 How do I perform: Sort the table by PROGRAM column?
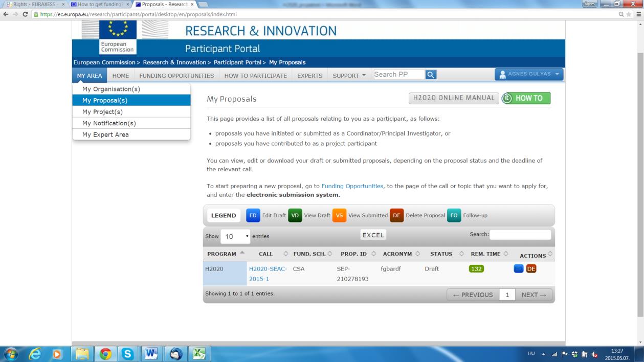coord(226,254)
